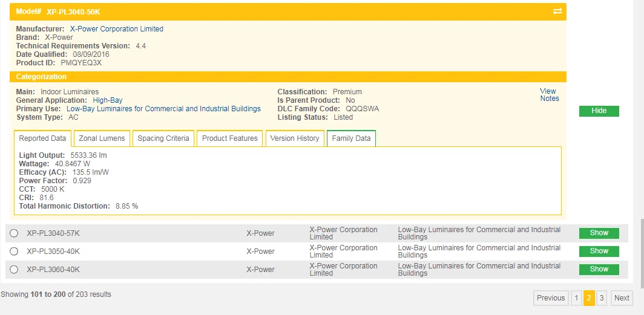Image resolution: width=644 pixels, height=315 pixels.
Task: Switch to the Family Data tab
Action: (x=351, y=138)
